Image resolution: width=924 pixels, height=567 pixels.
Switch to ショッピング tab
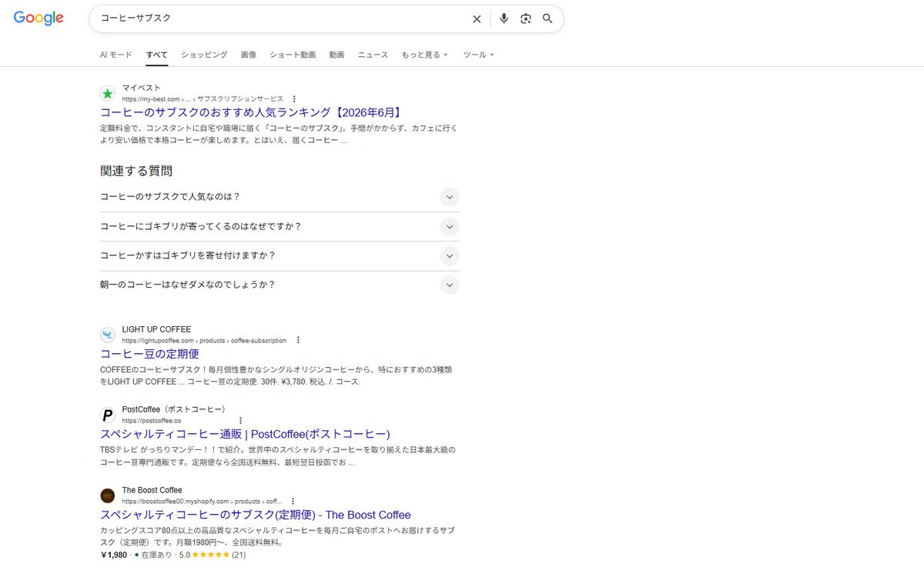point(204,55)
